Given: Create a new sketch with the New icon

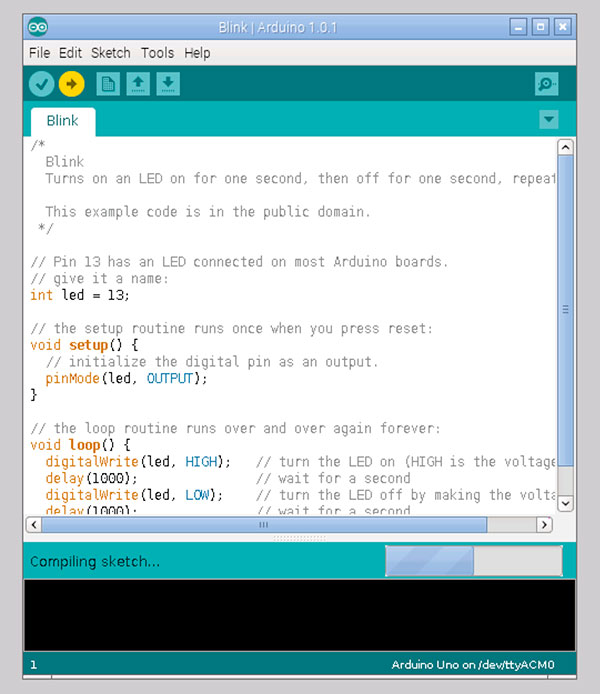Looking at the screenshot, I should [x=108, y=84].
